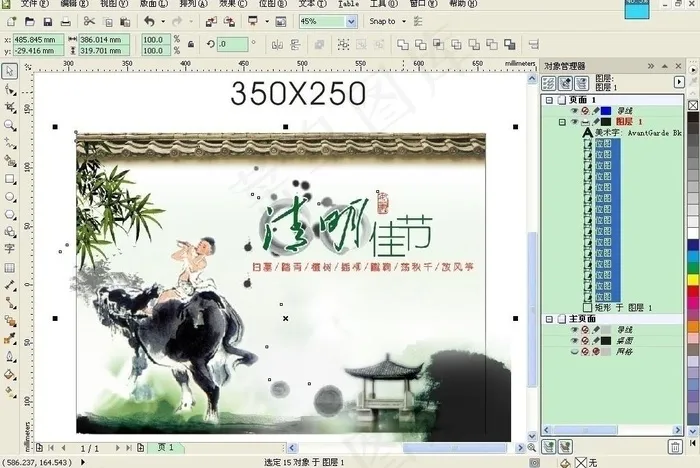Select the Pick tool in toolbox
Screen dimensions: 700x468
9,71
